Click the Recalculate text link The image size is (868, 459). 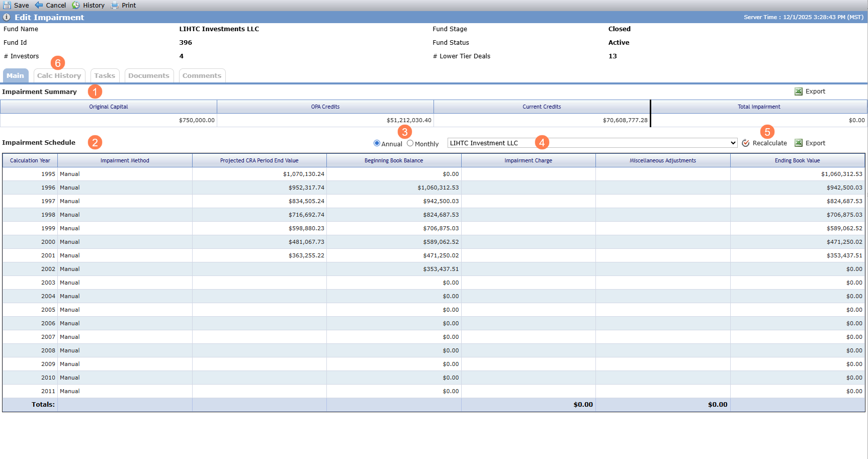pyautogui.click(x=769, y=143)
